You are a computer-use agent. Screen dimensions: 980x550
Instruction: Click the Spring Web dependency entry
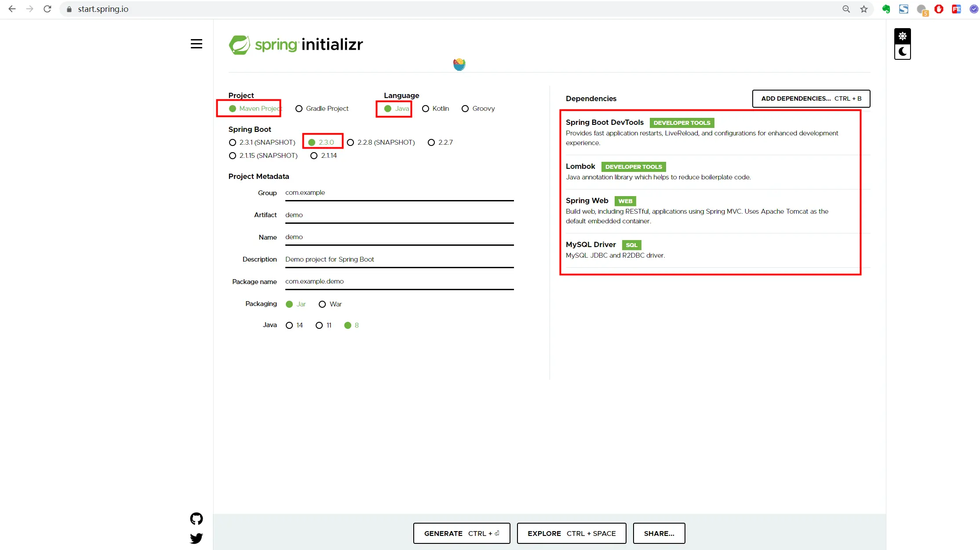pyautogui.click(x=587, y=200)
